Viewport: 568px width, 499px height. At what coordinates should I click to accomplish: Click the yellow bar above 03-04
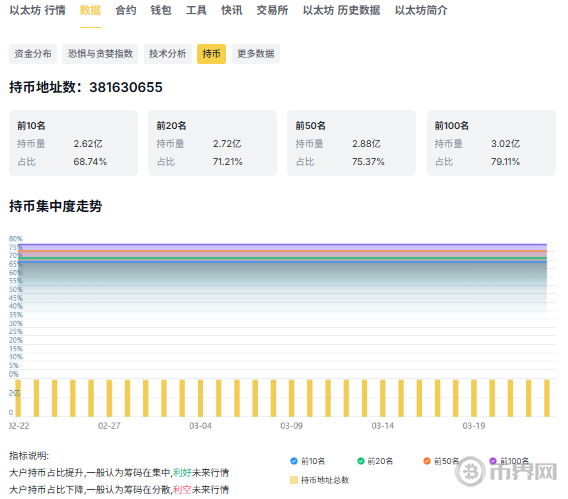click(x=200, y=398)
